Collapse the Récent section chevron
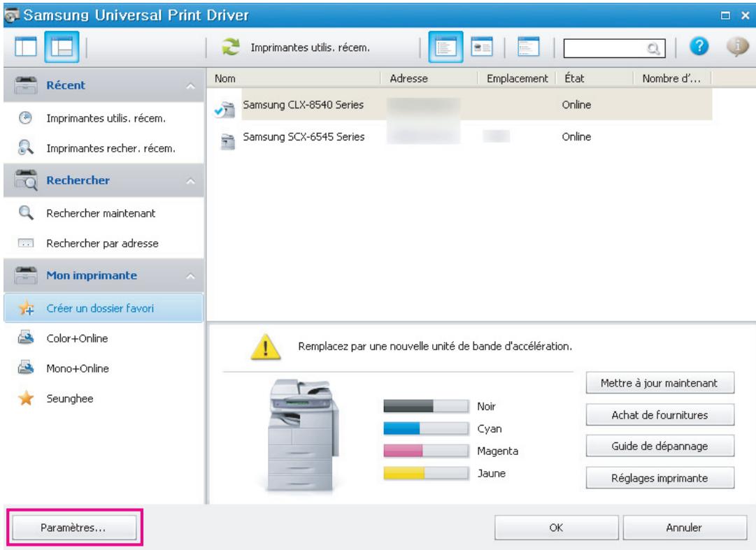Viewport: 756px width, 550px height. pyautogui.click(x=190, y=86)
